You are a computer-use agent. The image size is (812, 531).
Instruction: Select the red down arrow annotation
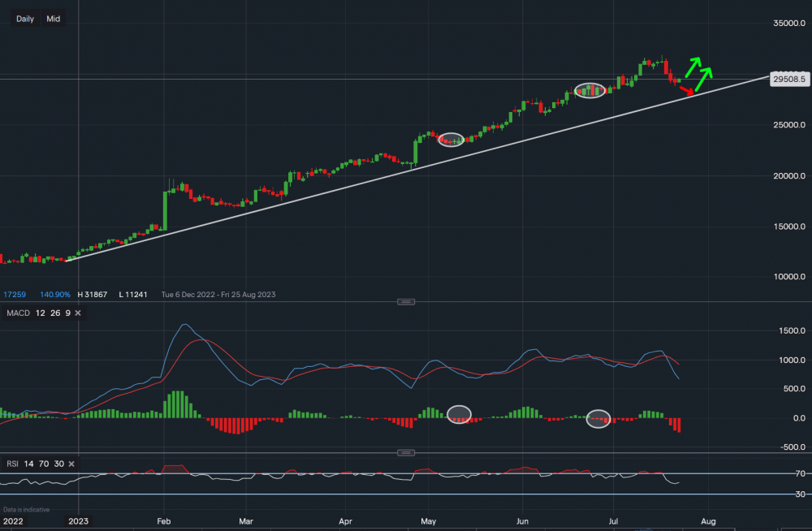(x=686, y=89)
